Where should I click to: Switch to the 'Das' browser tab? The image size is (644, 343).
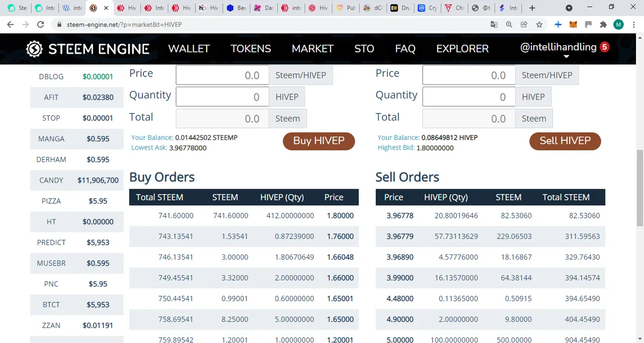pos(264,8)
